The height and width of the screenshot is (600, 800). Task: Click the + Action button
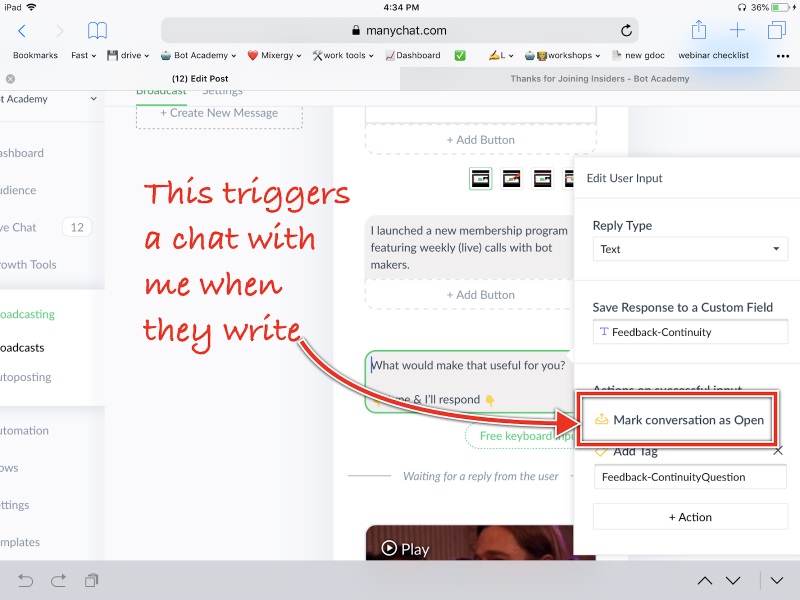pos(690,517)
